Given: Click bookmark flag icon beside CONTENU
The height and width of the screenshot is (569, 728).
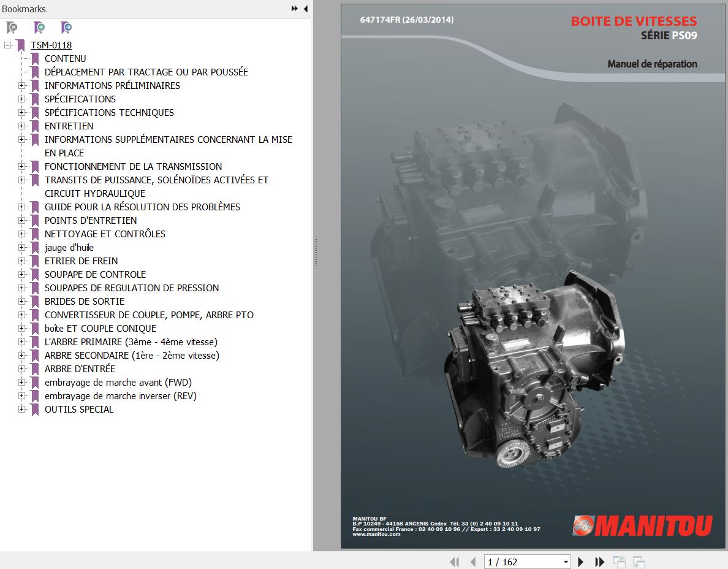Looking at the screenshot, I should tap(34, 58).
